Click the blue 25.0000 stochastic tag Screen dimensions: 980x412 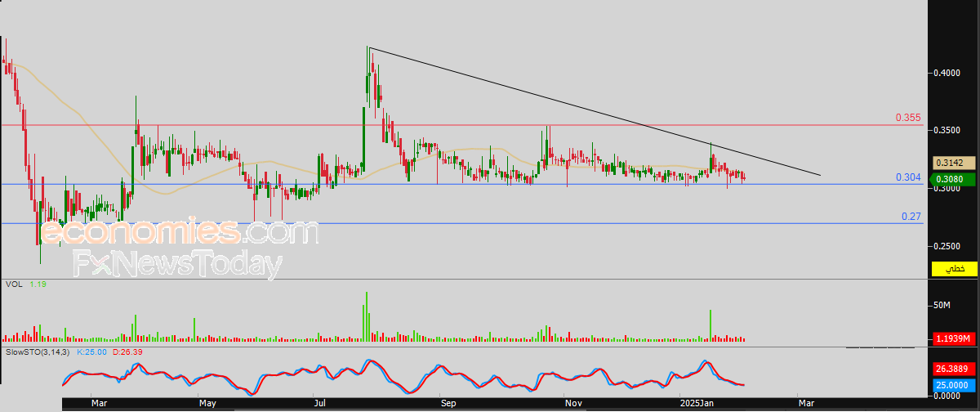tap(952, 384)
